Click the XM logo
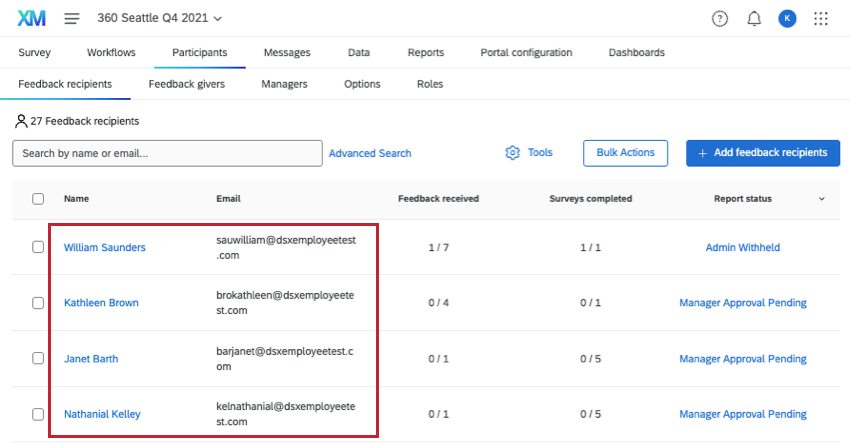This screenshot has height=445, width=850. coord(31,18)
